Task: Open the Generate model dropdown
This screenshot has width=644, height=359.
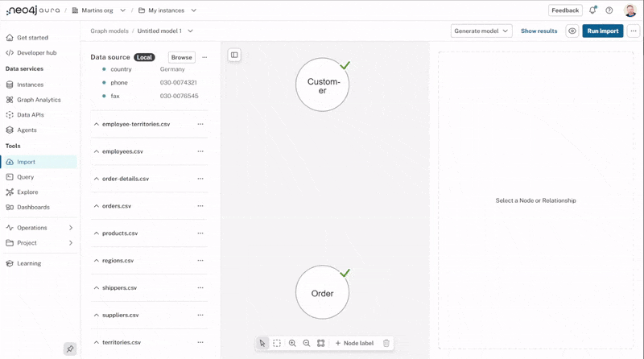Action: pyautogui.click(x=481, y=31)
